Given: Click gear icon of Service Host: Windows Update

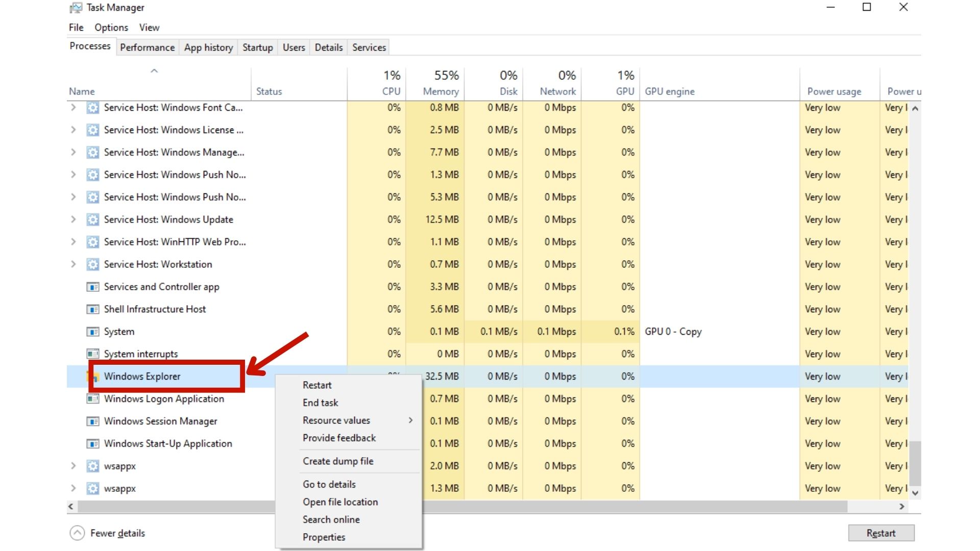Looking at the screenshot, I should 92,219.
